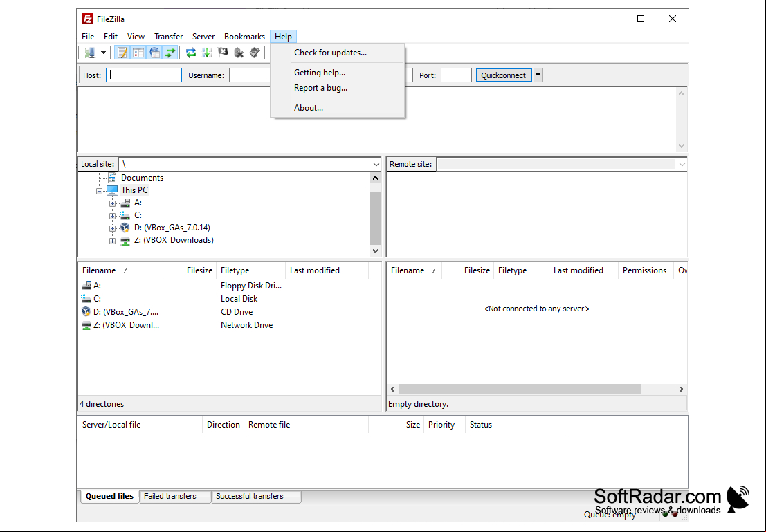
Task: Toggle message log display icon
Action: click(x=122, y=53)
